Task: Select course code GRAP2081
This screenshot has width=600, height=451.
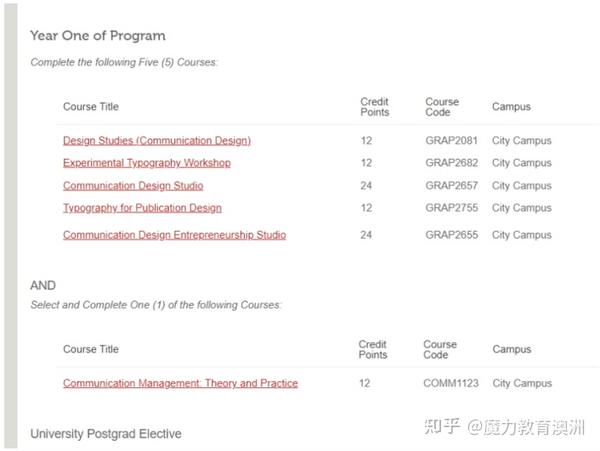Action: coord(452,141)
